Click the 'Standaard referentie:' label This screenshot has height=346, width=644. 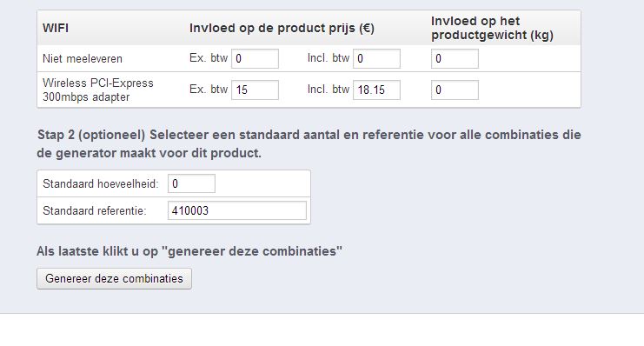(x=95, y=210)
